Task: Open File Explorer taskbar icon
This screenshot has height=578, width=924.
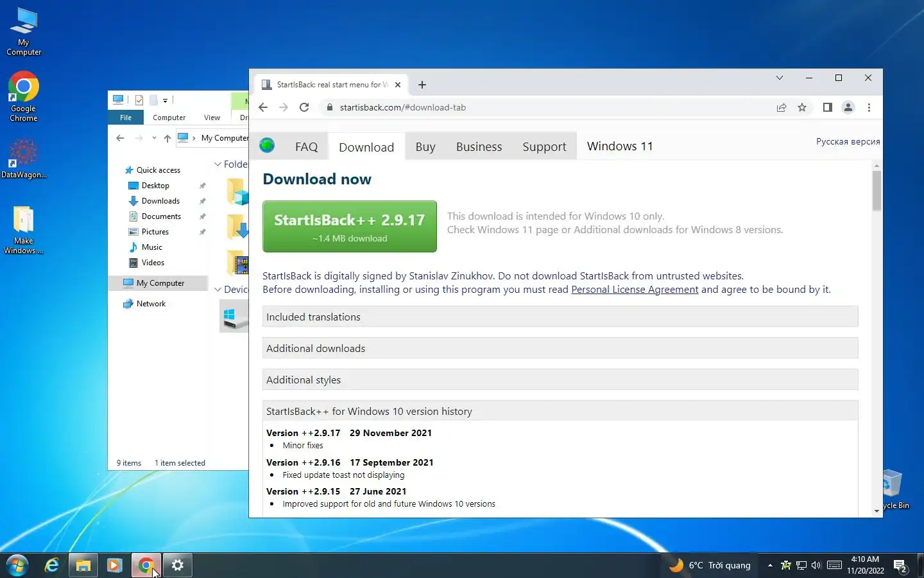Action: pyautogui.click(x=83, y=565)
